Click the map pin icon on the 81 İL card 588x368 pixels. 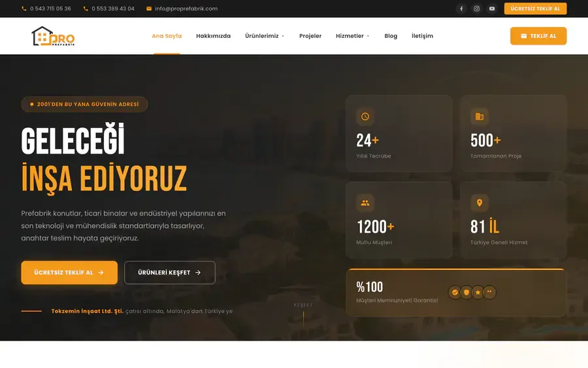[480, 203]
